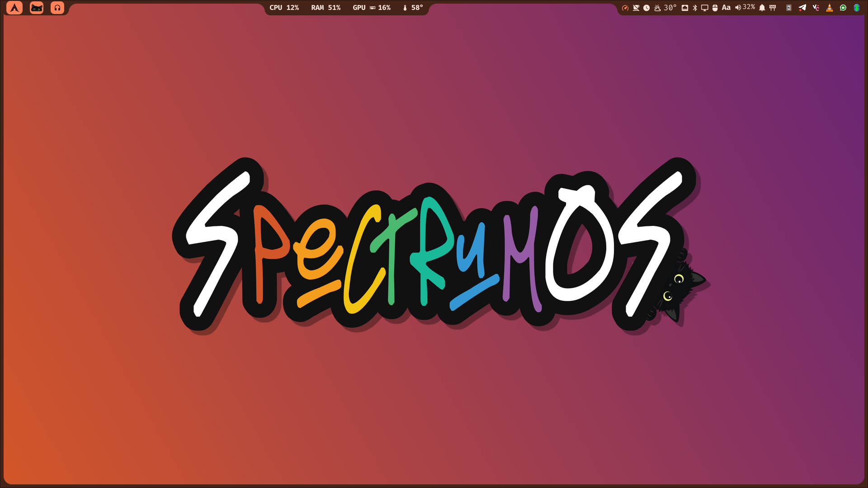Image resolution: width=868 pixels, height=488 pixels.
Task: Click the blue Bluetooth manager tray icon
Action: [857, 8]
